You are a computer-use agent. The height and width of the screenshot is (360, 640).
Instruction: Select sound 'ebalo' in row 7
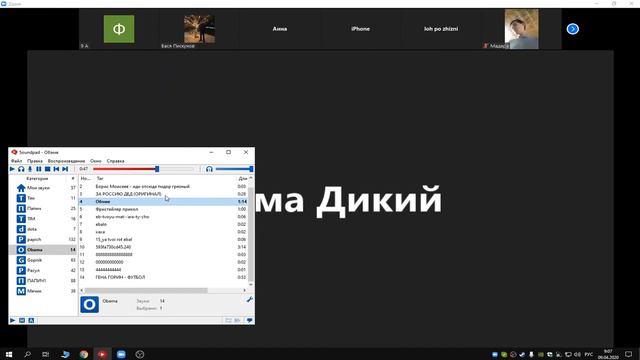click(163, 224)
